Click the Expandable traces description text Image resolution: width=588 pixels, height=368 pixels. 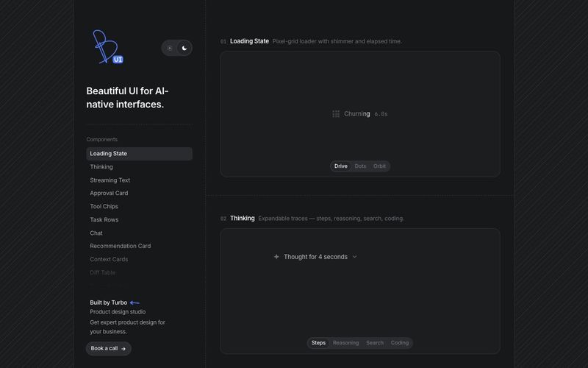point(331,219)
